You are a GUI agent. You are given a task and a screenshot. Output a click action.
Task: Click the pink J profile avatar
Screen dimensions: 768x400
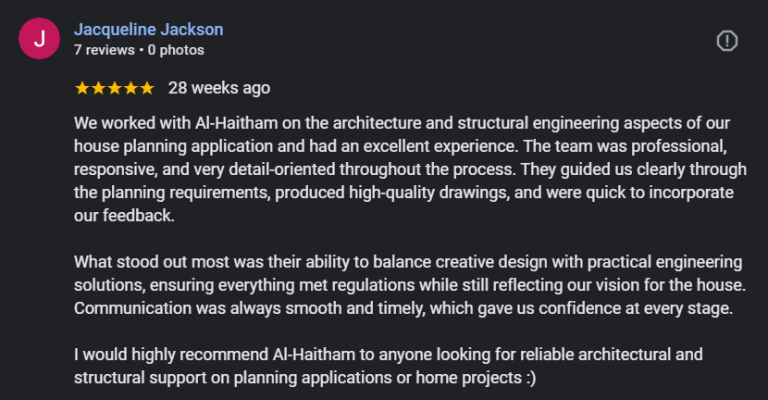[x=38, y=40]
